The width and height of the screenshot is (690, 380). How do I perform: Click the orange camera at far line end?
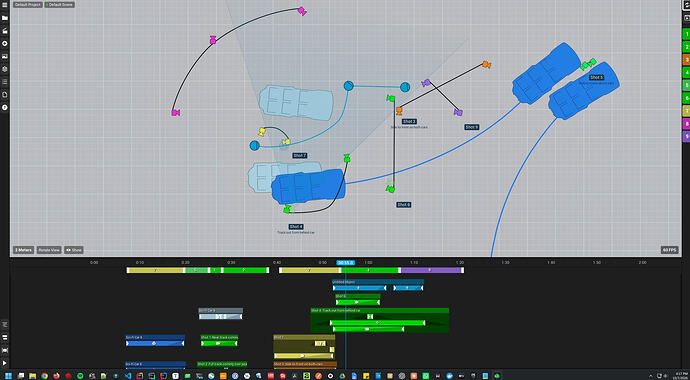click(x=486, y=65)
